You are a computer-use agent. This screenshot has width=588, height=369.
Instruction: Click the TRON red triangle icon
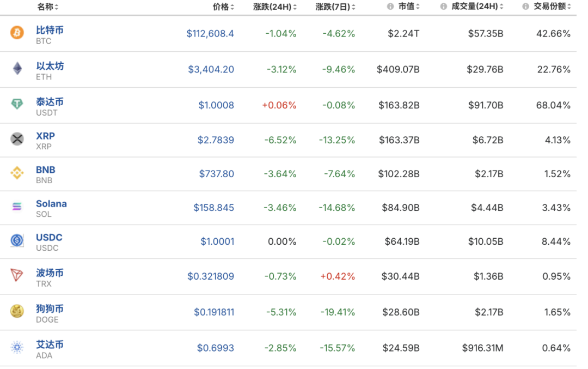(x=17, y=275)
